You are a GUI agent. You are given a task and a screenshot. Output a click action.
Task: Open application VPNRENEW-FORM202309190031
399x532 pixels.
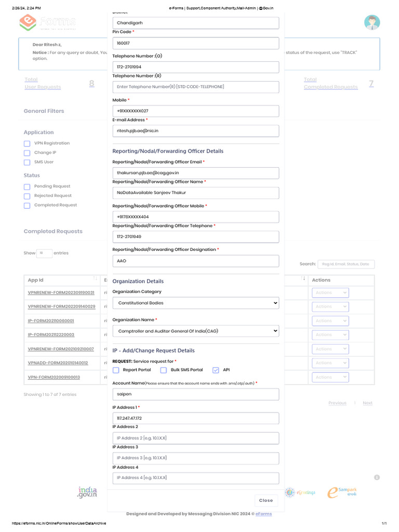[61, 293]
